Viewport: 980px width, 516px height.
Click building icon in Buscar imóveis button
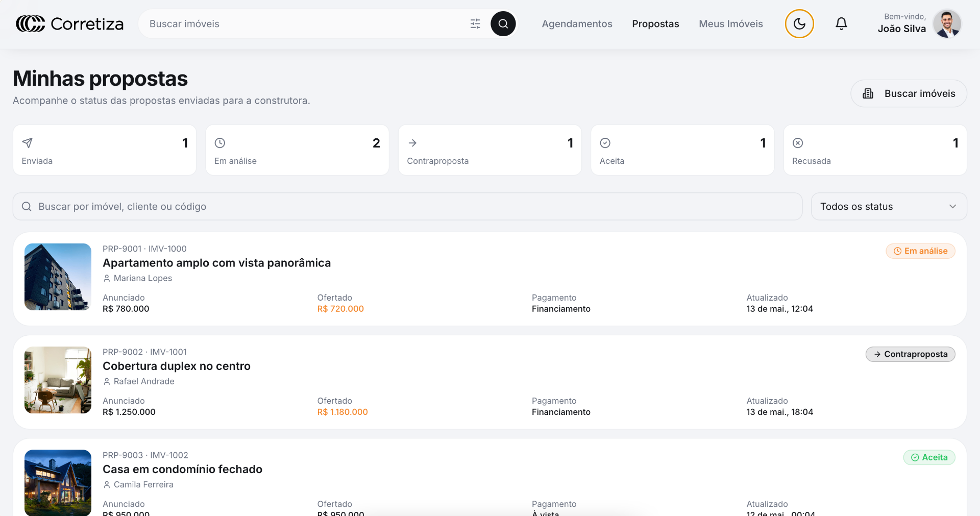pos(868,93)
